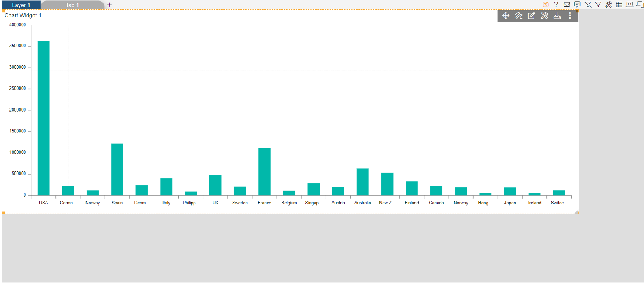Click the Canada bar
Viewport: 644px width, 283px height.
436,190
